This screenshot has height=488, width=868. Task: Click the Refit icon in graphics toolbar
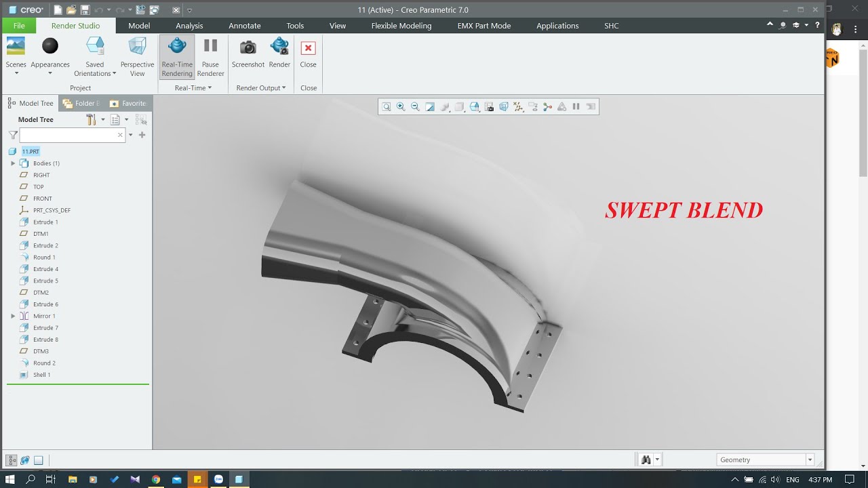(x=387, y=106)
